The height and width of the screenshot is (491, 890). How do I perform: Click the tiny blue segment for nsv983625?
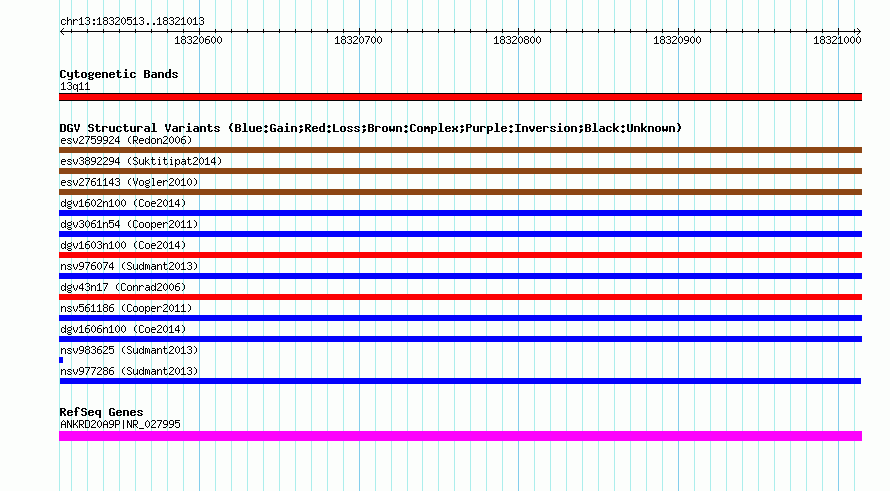coord(61,360)
